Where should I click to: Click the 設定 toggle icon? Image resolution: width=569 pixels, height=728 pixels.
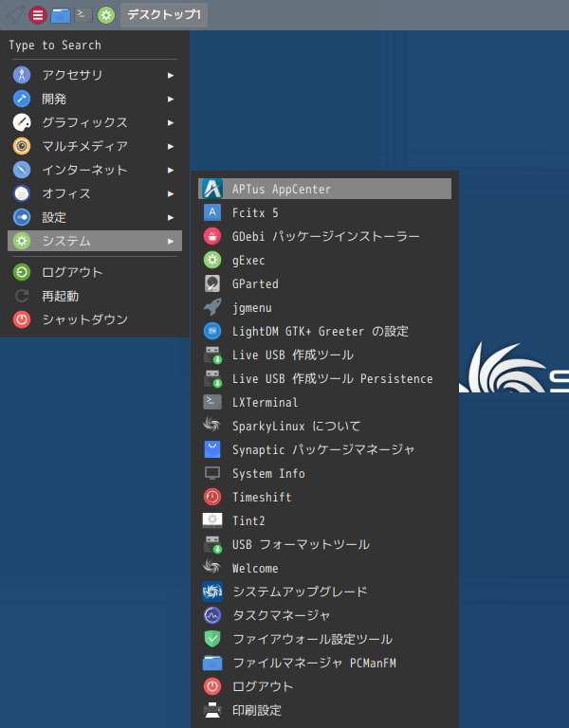(22, 217)
